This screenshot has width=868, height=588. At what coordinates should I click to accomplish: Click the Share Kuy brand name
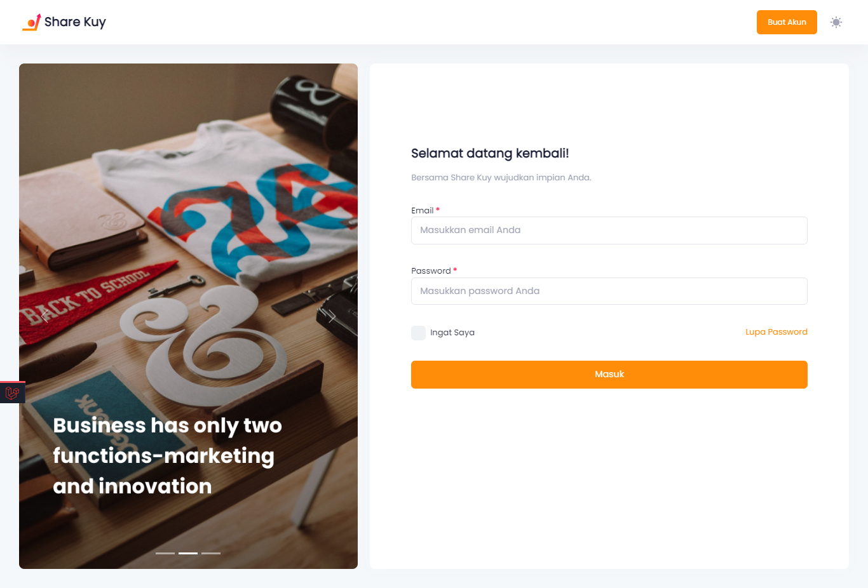click(75, 22)
